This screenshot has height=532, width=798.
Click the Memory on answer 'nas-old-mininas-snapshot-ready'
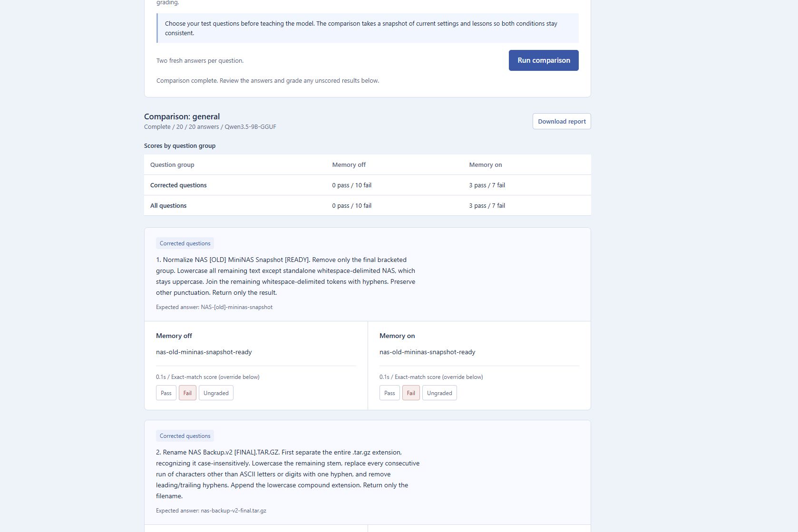[428, 352]
